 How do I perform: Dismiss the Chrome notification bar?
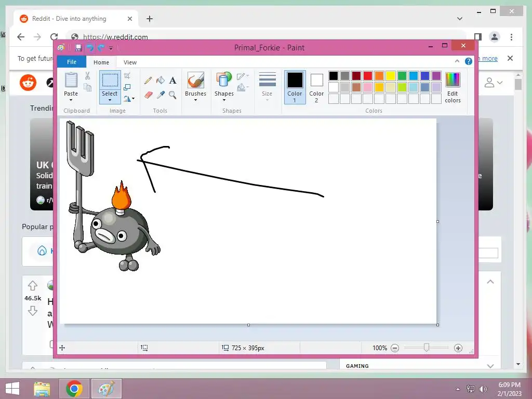tap(510, 58)
